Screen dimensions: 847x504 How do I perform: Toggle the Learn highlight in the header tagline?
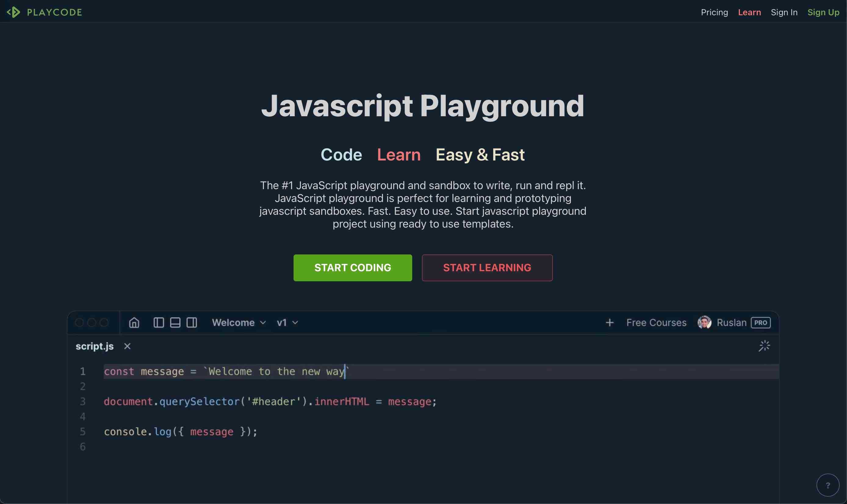[398, 155]
